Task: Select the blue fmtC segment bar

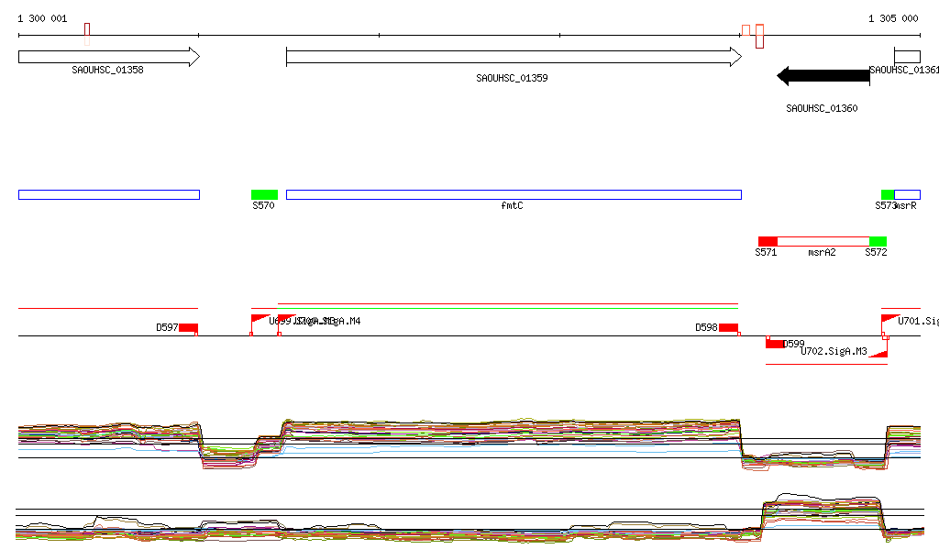Action: [514, 194]
